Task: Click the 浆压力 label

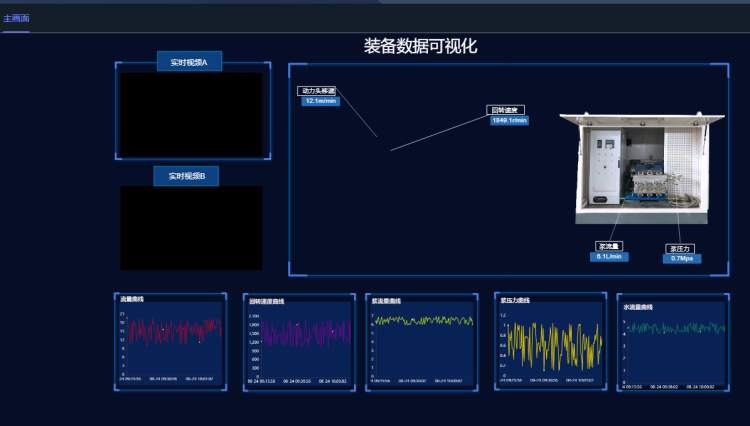Action: click(x=681, y=248)
